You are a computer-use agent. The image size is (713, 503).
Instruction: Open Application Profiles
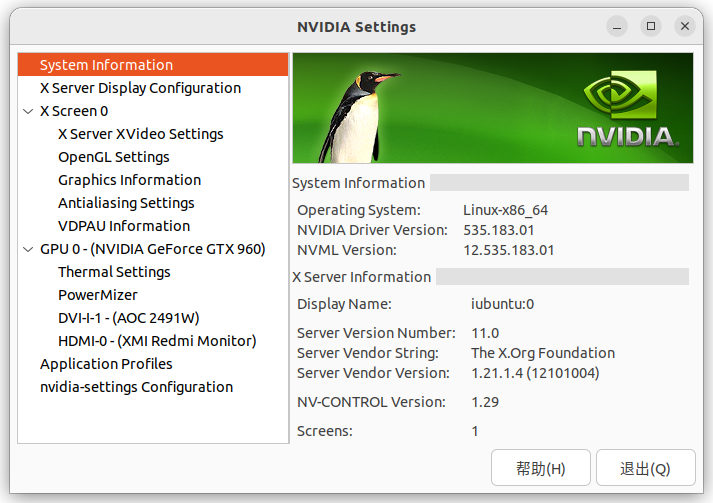click(x=153, y=364)
